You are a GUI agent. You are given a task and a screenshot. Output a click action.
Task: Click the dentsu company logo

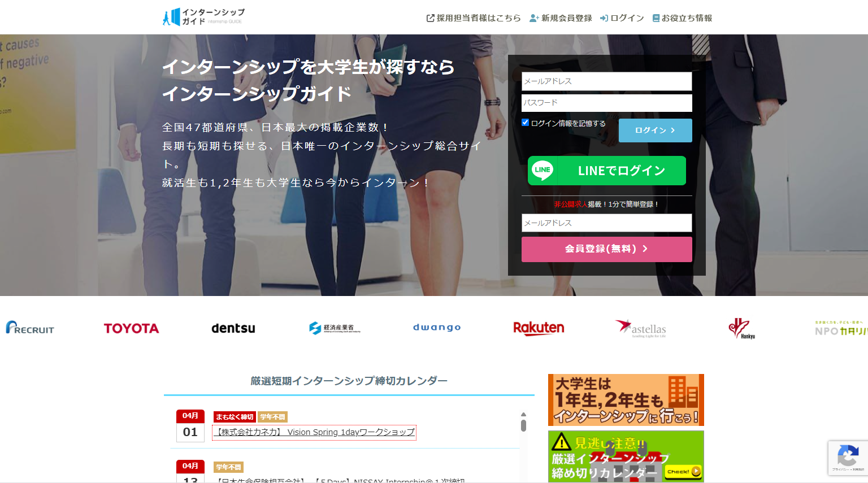click(233, 328)
